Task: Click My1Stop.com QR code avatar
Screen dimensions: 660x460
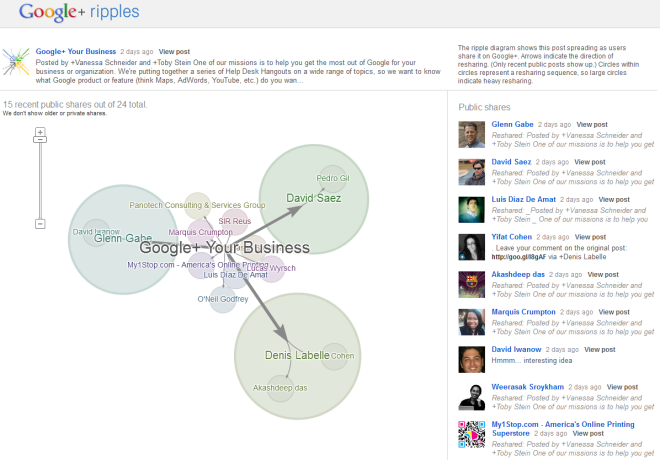Action: click(472, 434)
